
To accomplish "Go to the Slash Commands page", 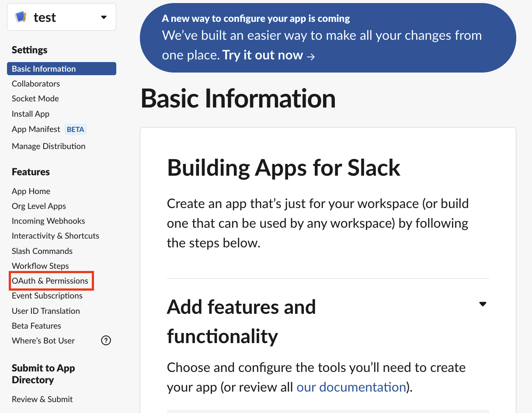I will tap(42, 251).
